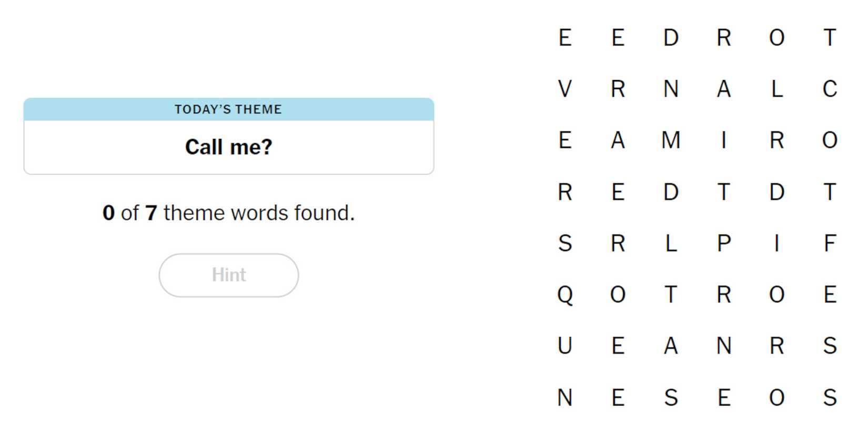Image resolution: width=868 pixels, height=434 pixels.
Task: Choose the letter F in the grid
Action: click(830, 243)
